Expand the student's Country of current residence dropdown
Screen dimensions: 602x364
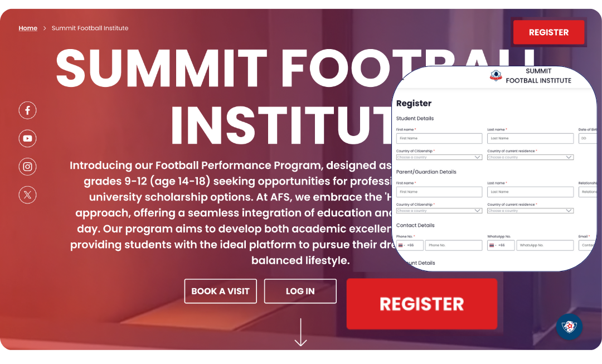click(x=530, y=157)
